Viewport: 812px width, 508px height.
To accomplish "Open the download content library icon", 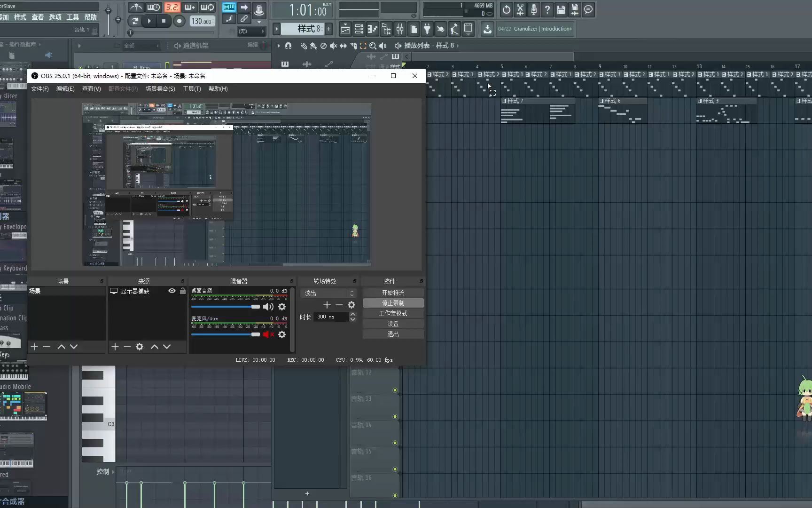I will click(487, 29).
